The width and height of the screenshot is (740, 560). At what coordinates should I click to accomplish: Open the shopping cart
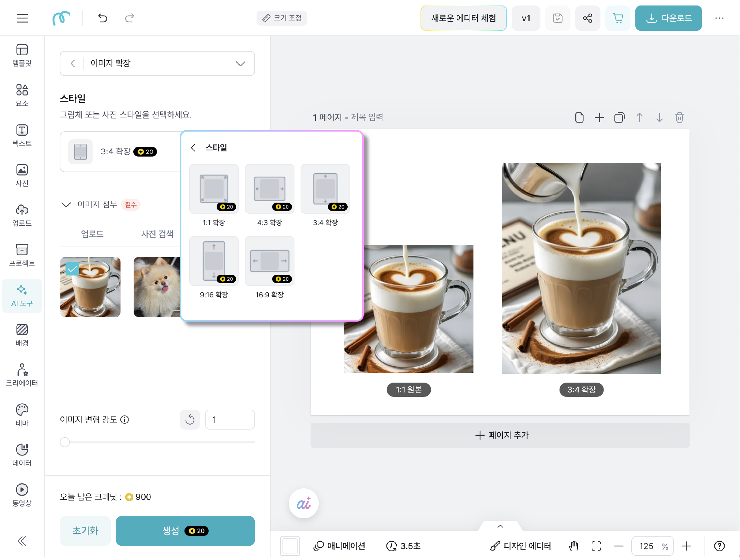[618, 18]
